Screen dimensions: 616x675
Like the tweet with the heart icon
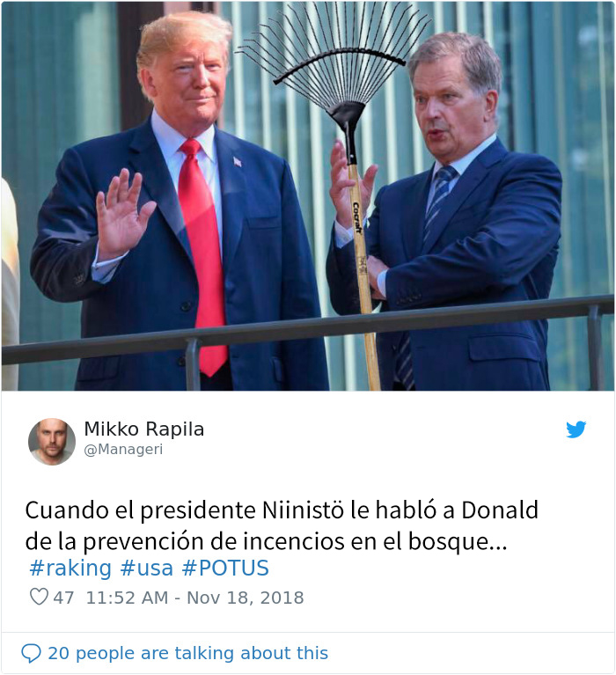pyautogui.click(x=39, y=597)
